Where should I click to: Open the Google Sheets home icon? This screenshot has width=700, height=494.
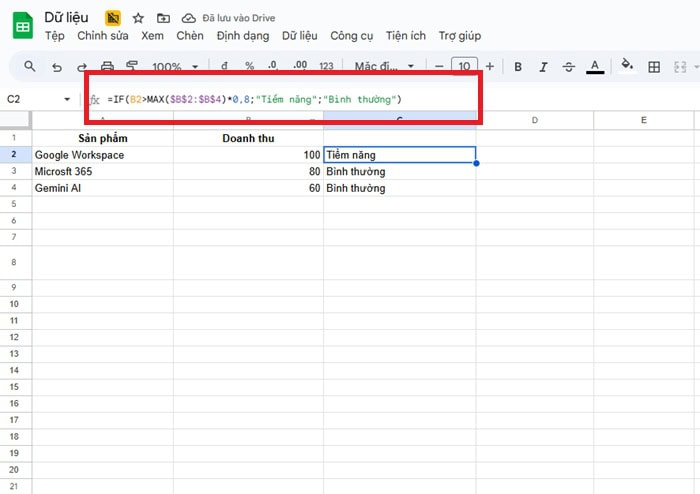[22, 26]
